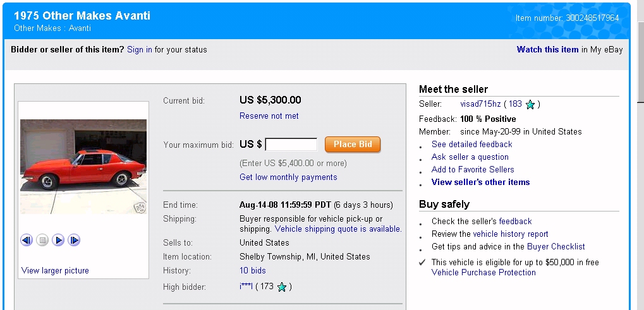Open the 10 bids history link

tap(253, 271)
